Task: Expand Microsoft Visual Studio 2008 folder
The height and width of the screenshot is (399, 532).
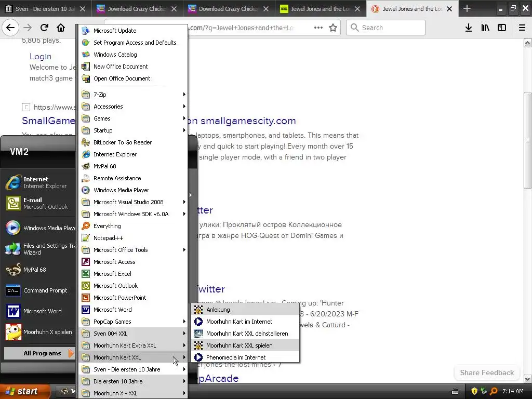Action: (133, 202)
